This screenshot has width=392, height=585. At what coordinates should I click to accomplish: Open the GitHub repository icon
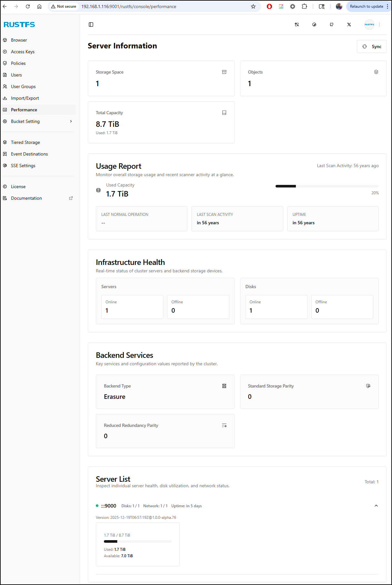332,25
